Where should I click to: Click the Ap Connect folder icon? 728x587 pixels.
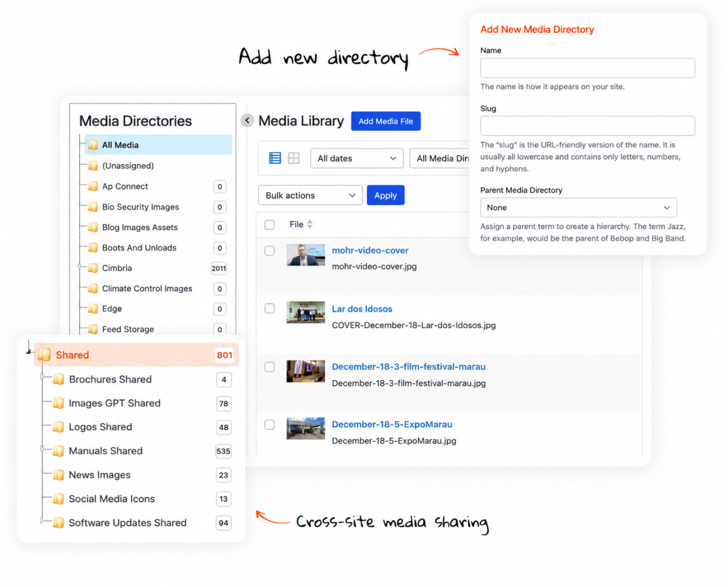93,186
